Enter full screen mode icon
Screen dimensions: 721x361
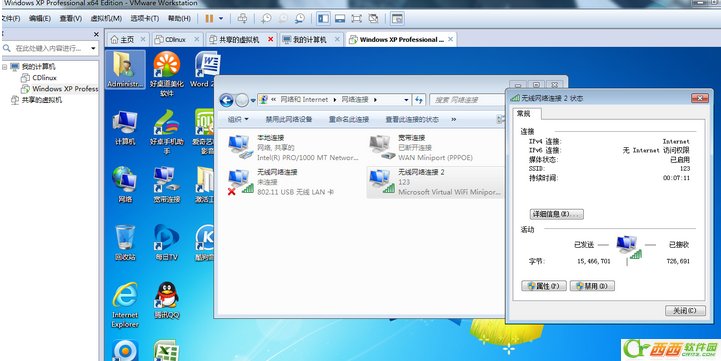[x=356, y=18]
